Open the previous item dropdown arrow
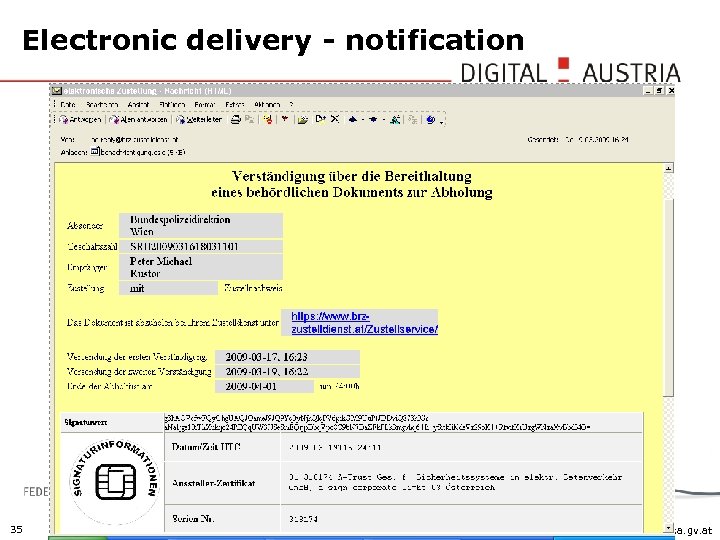720x540 pixels. click(362, 120)
